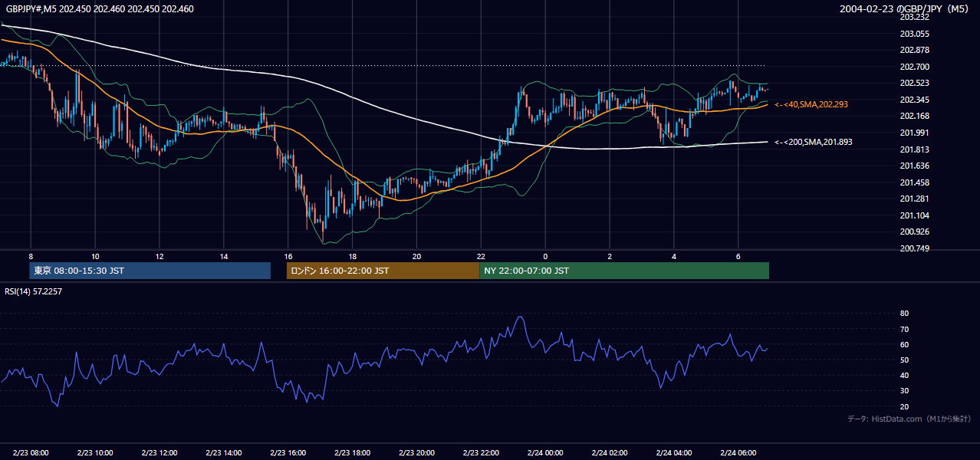
Task: Click hour label 16 under the price chart
Action: [x=288, y=256]
